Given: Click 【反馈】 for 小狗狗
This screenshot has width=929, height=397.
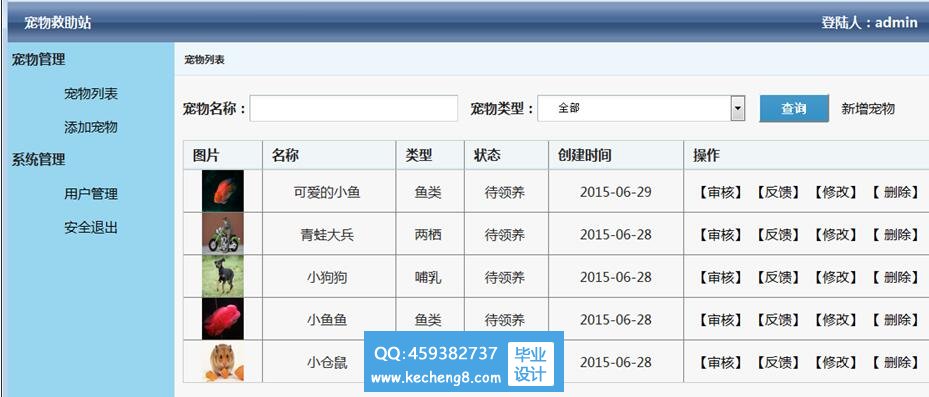Looking at the screenshot, I should [779, 277].
